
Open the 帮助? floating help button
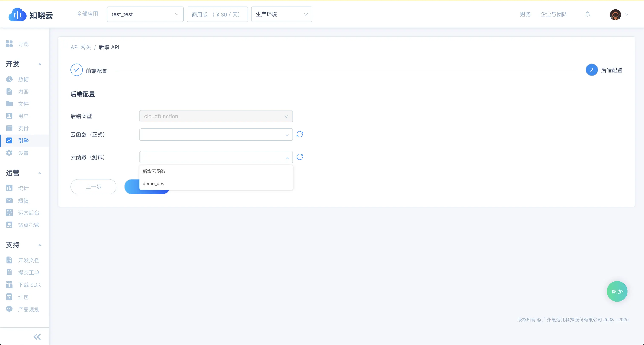tap(617, 292)
